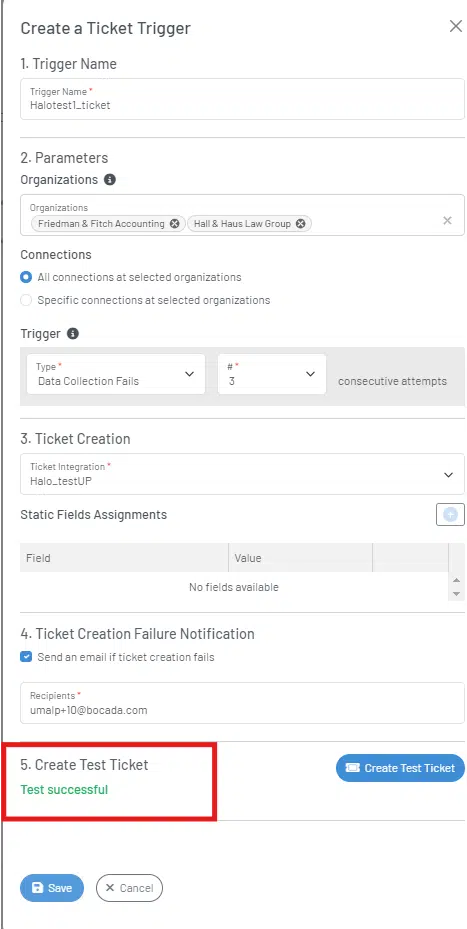467x929 pixels.
Task: Click the Create Test Ticket button
Action: point(401,768)
